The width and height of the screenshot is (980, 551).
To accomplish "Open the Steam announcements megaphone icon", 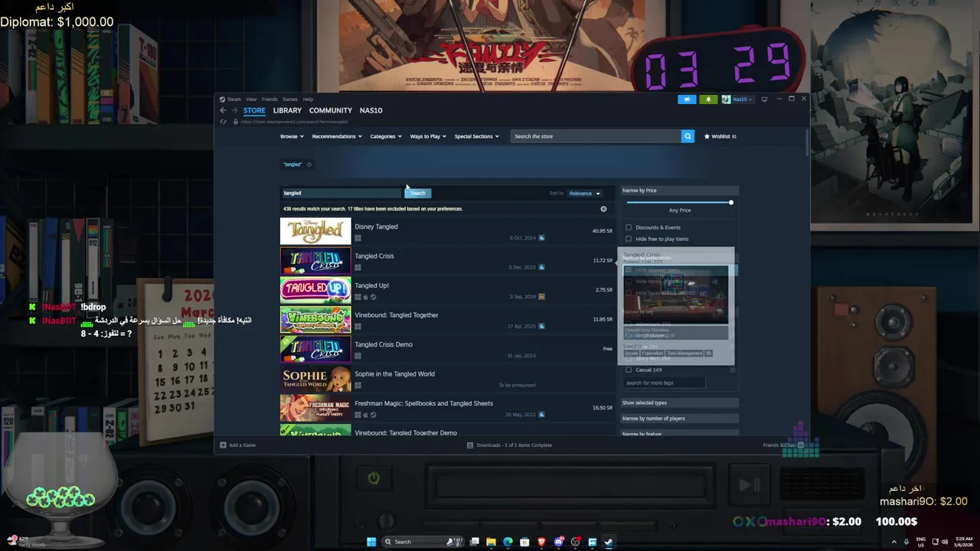I will (687, 99).
